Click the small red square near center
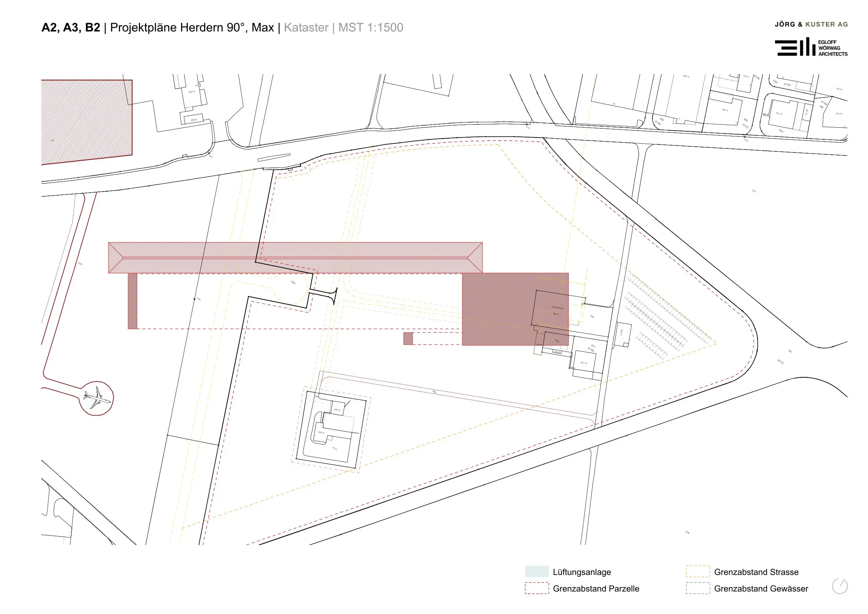 pyautogui.click(x=408, y=338)
